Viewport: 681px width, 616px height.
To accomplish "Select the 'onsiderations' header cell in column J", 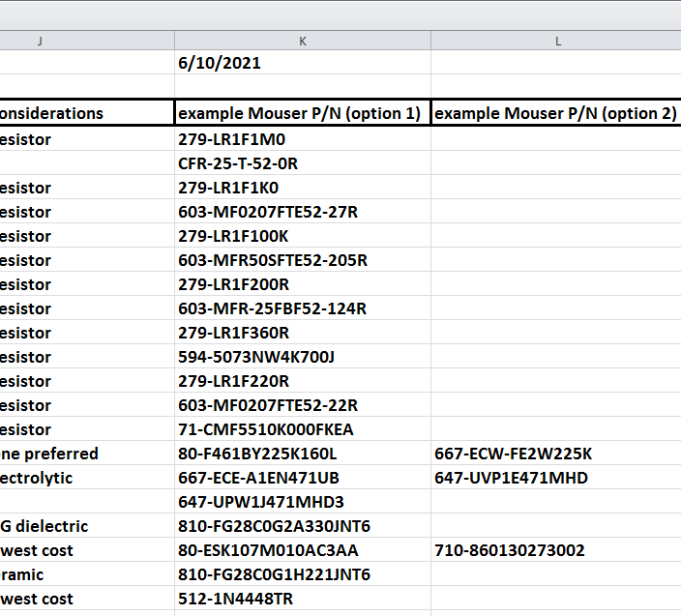I will (87, 113).
